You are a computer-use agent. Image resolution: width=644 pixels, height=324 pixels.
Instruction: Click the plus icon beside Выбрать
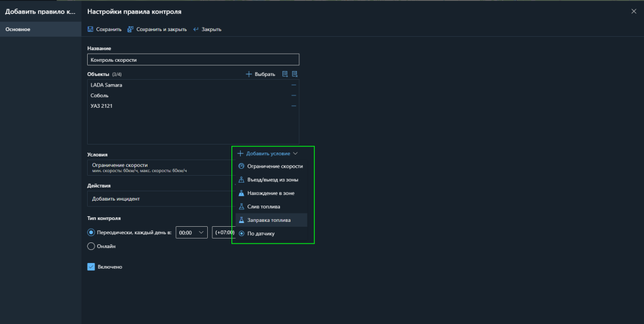[x=249, y=74]
